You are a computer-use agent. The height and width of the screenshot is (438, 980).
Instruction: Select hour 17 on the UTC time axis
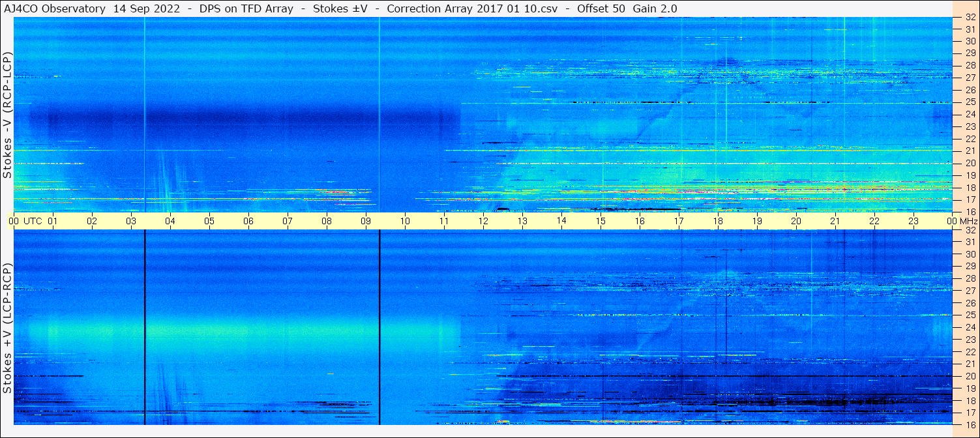pyautogui.click(x=679, y=221)
